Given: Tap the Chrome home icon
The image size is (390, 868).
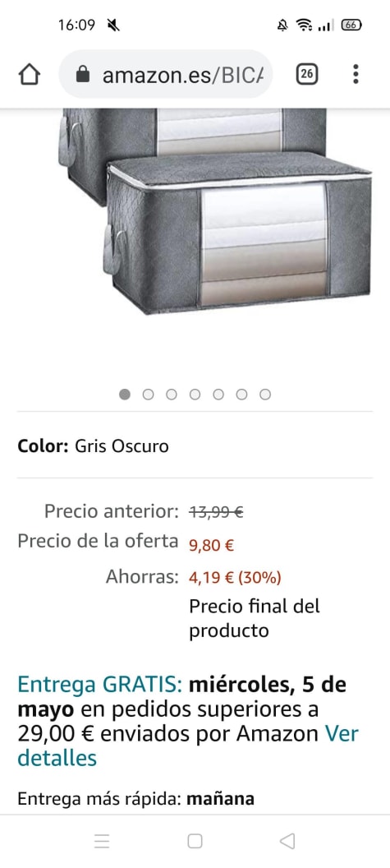Looking at the screenshot, I should [x=30, y=74].
